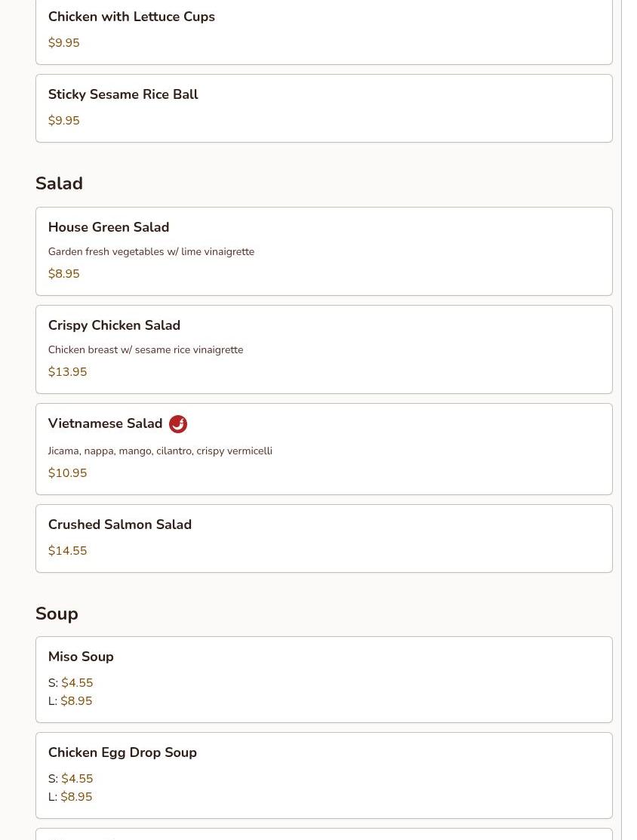Select the Sticky Sesame Rice Ball card
The width and height of the screenshot is (637, 840).
pyautogui.click(x=324, y=108)
